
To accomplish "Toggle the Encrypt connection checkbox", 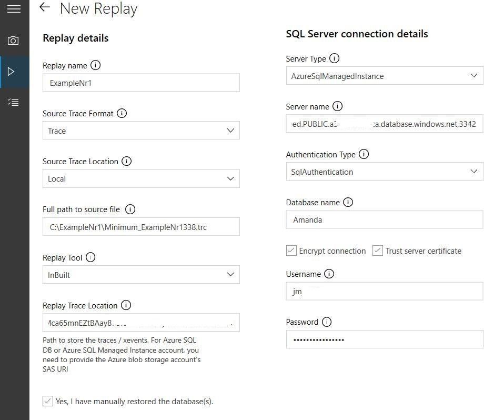I will click(291, 251).
